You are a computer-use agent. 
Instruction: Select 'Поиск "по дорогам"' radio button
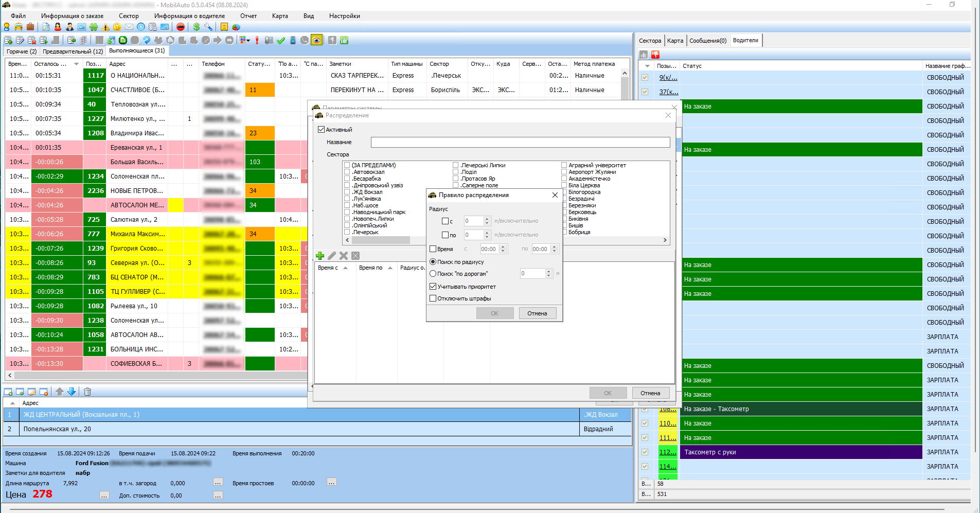(433, 274)
